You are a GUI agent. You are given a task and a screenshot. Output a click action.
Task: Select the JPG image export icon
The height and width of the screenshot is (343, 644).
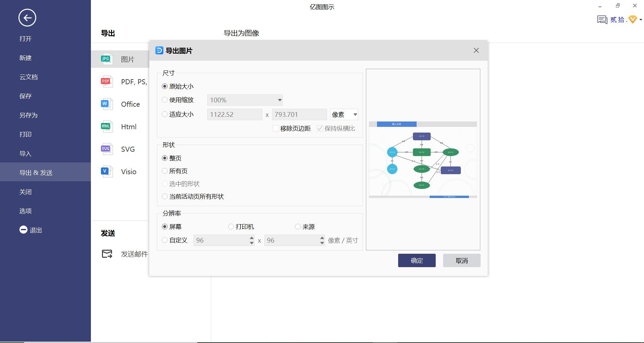coord(106,59)
